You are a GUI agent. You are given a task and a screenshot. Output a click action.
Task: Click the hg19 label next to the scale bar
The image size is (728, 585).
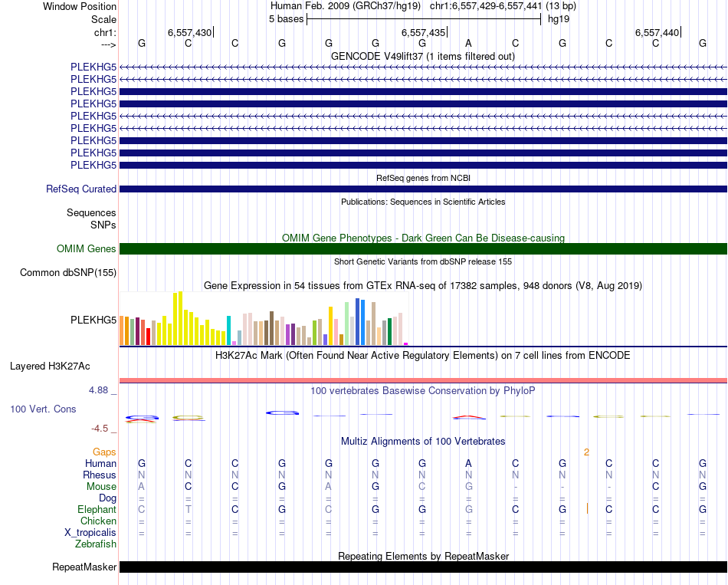pyautogui.click(x=559, y=19)
